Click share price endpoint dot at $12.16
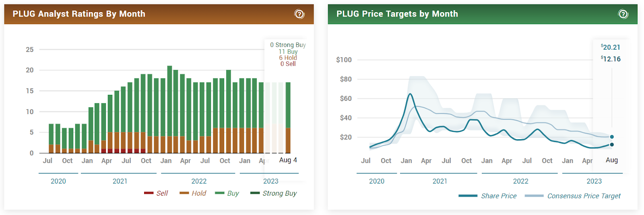The image size is (644, 215). tap(612, 144)
